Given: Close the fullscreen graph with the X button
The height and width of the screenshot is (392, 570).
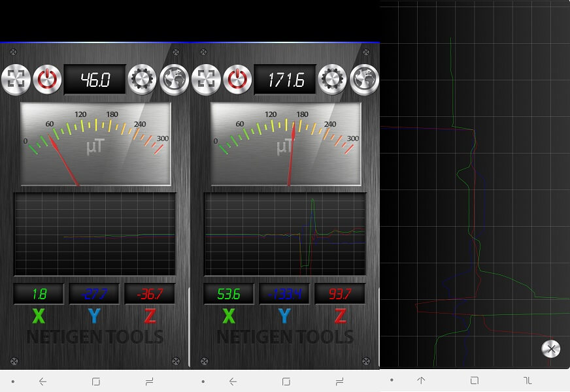Looking at the screenshot, I should (551, 349).
